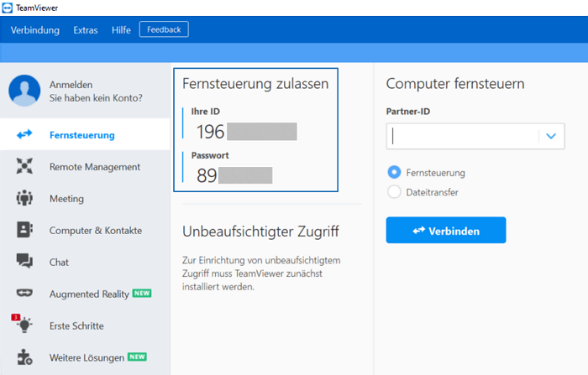Viewport: 588px width, 375px height.
Task: Click the Feedback button
Action: click(x=164, y=29)
